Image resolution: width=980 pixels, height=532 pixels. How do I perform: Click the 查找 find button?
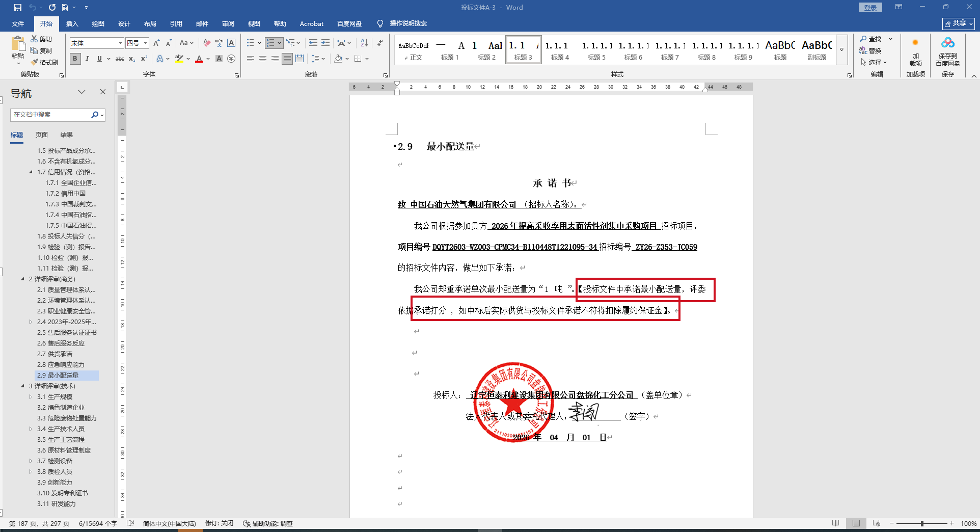point(870,39)
